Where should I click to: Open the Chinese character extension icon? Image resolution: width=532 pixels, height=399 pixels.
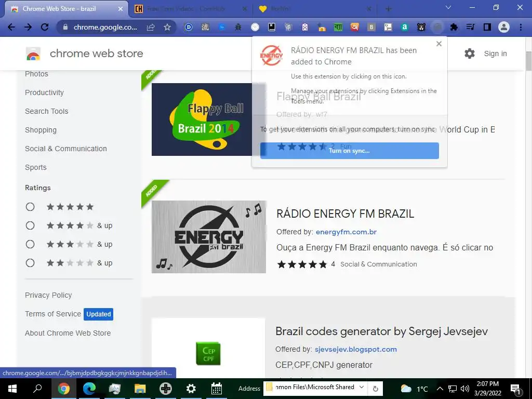pos(205,27)
